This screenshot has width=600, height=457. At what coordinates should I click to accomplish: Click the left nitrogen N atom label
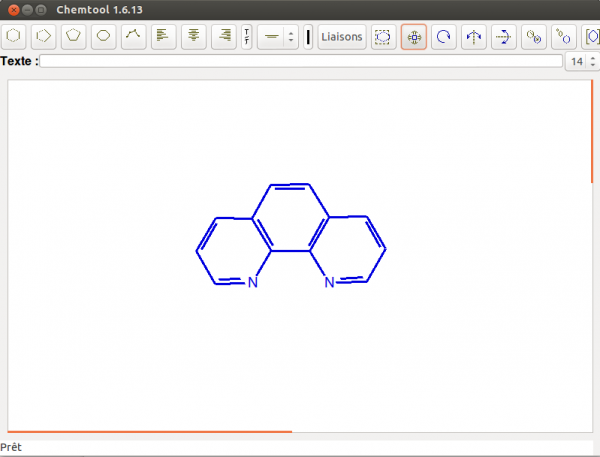[x=253, y=283]
